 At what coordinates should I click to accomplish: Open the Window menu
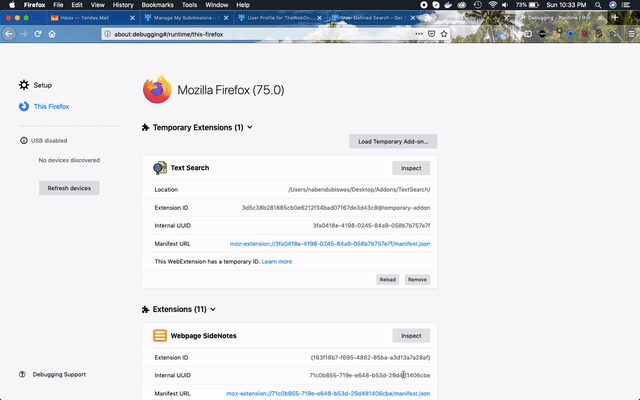[217, 5]
